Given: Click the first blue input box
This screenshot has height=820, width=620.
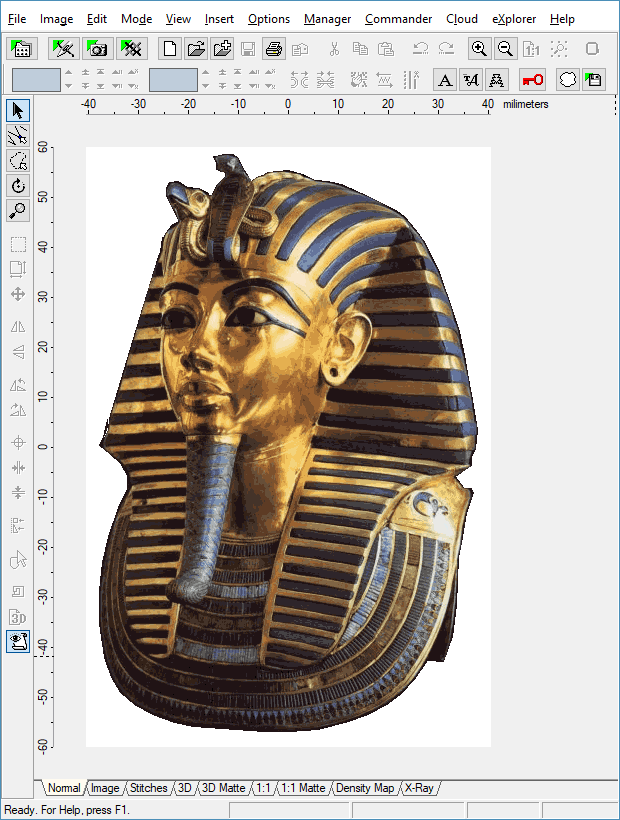Looking at the screenshot, I should click(x=36, y=80).
